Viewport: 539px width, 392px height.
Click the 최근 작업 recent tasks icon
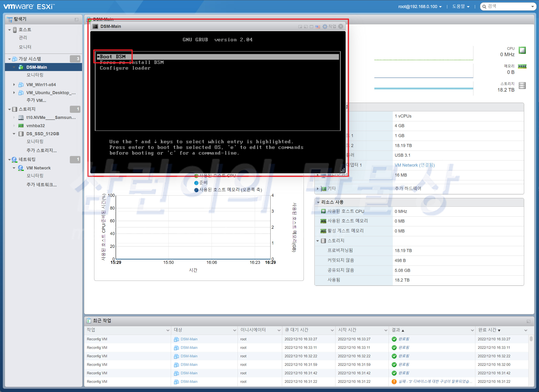[x=89, y=321]
